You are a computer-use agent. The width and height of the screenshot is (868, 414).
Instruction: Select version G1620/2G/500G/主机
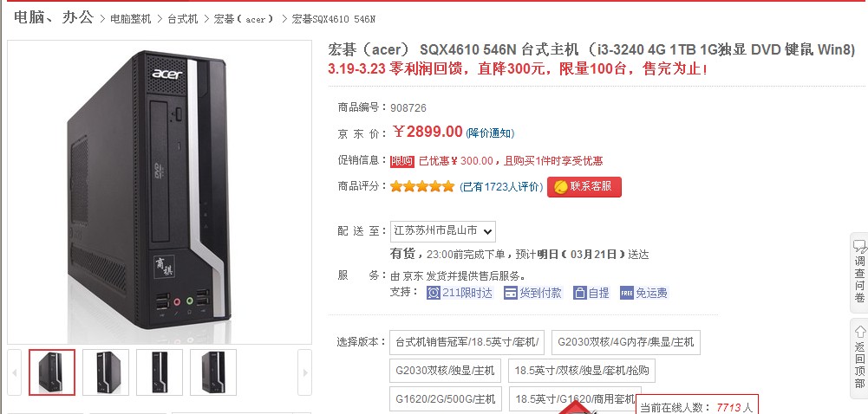[445, 398]
